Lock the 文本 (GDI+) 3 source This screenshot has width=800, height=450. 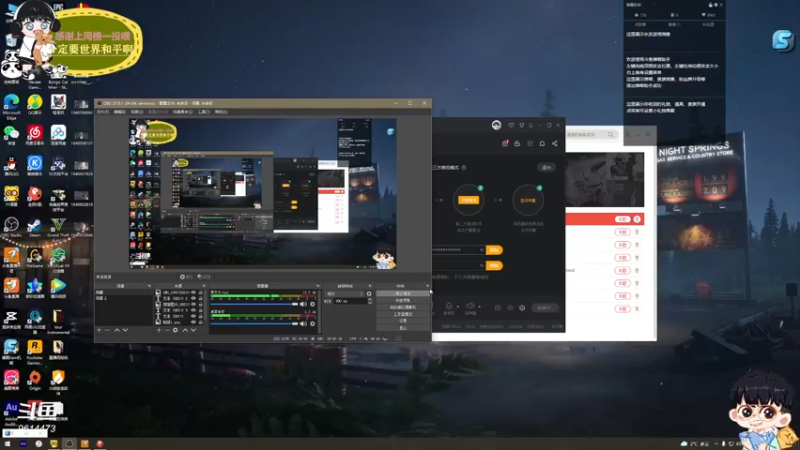(201, 310)
